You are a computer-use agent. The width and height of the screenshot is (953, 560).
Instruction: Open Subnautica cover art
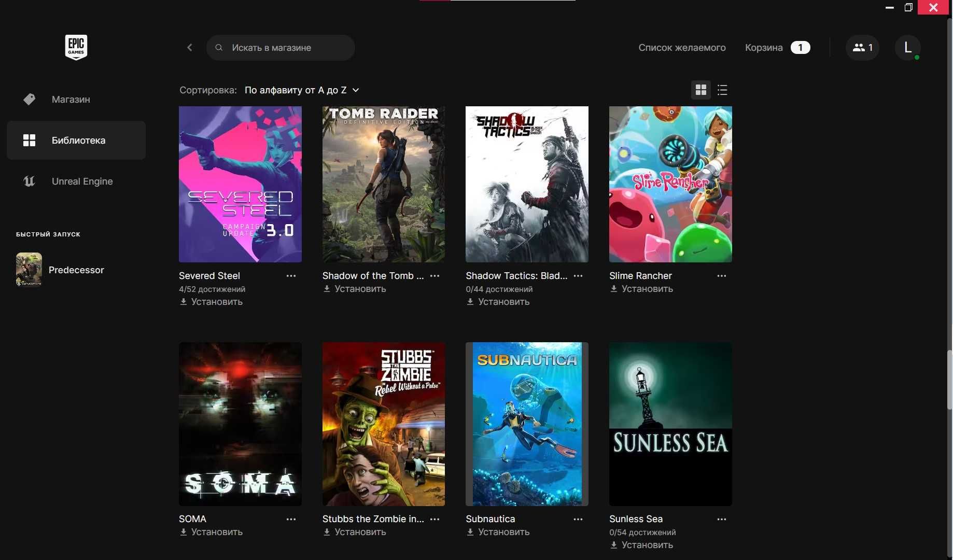coord(527,424)
